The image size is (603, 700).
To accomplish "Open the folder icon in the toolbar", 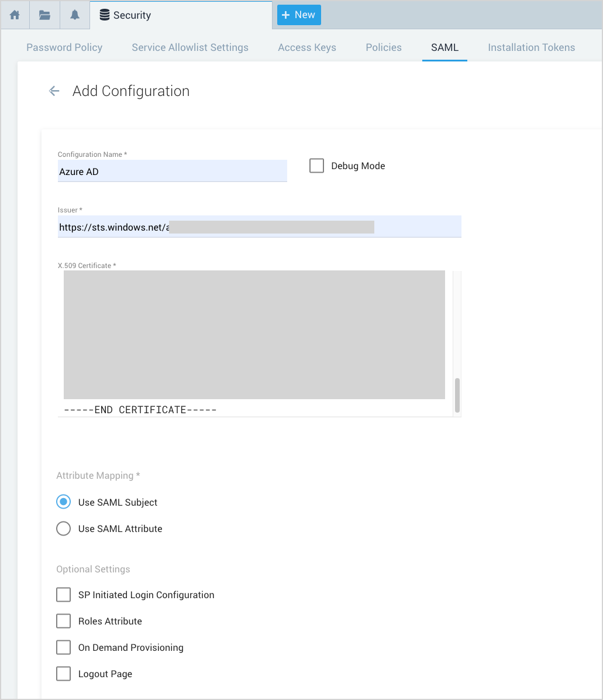I will (x=44, y=15).
